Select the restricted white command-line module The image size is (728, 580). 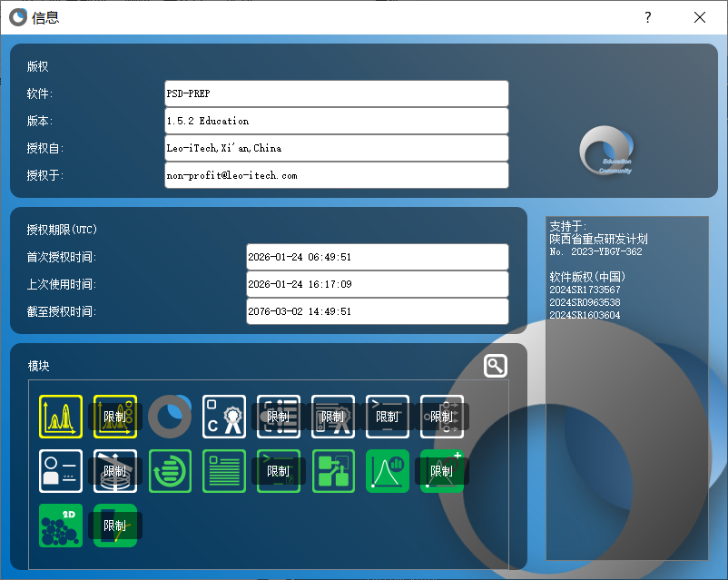pos(388,417)
